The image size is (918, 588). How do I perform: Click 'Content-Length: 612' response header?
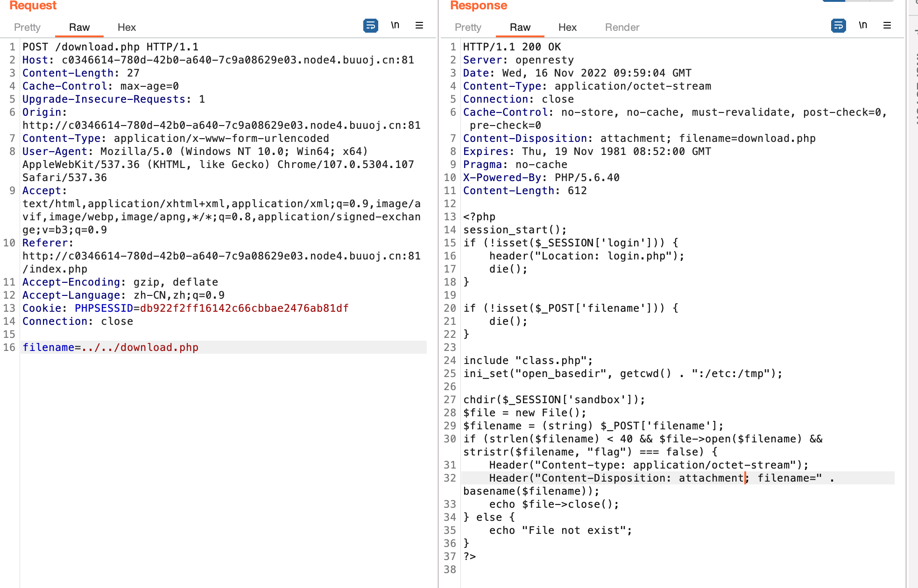[x=525, y=190]
